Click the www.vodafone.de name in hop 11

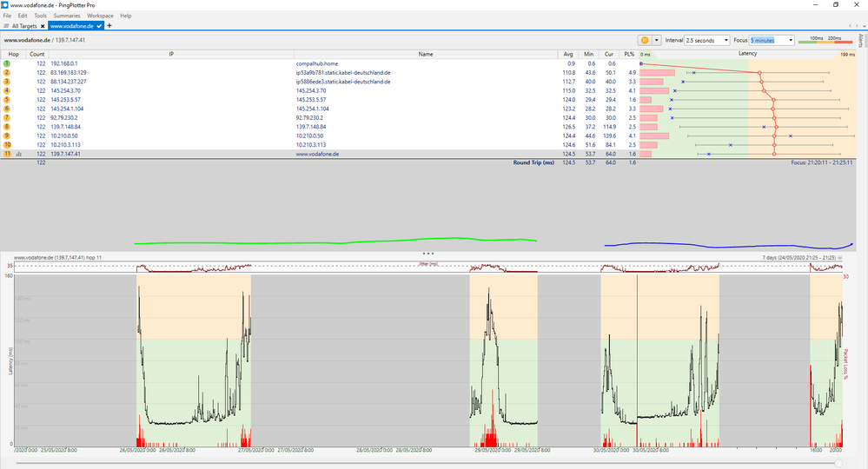click(317, 154)
